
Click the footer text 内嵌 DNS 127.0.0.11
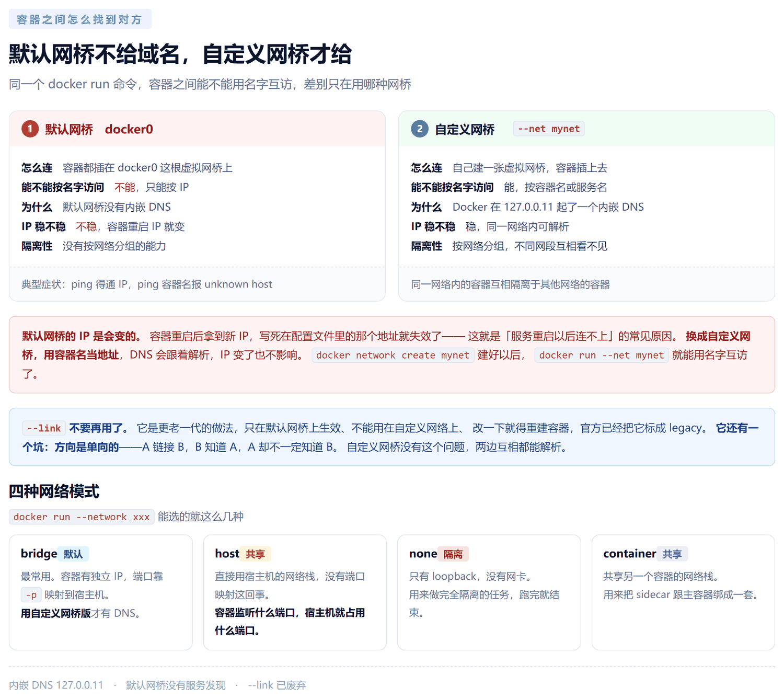(56, 685)
